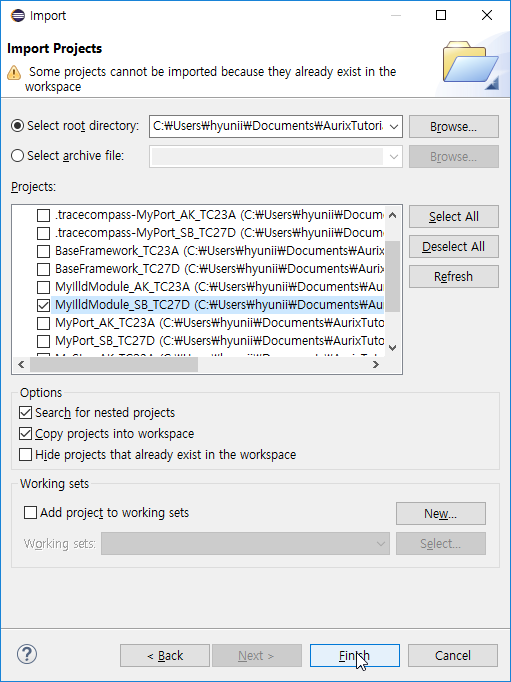
Task: Click New... working set button
Action: click(x=441, y=514)
